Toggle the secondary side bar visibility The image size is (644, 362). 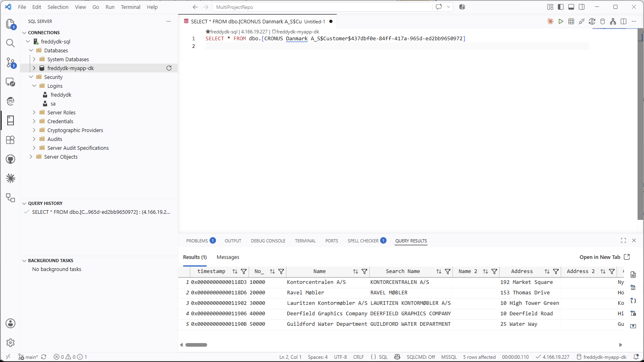point(582,7)
